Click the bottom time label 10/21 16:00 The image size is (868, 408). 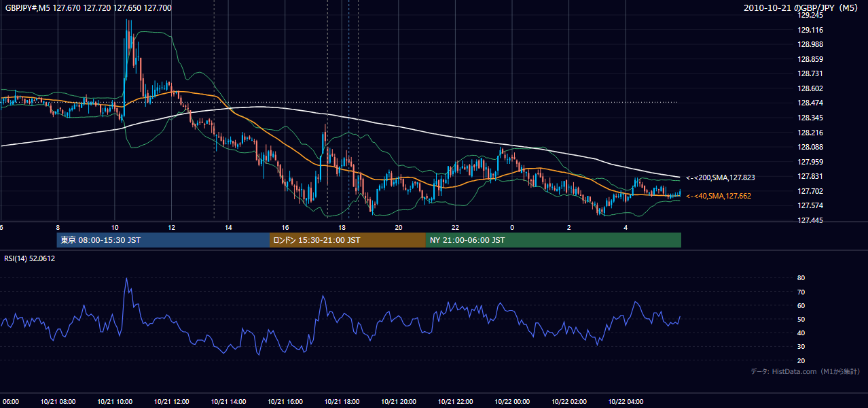tap(285, 401)
